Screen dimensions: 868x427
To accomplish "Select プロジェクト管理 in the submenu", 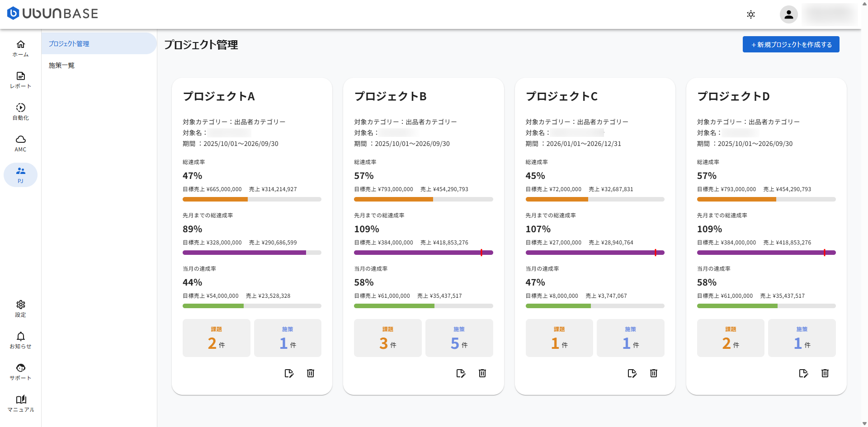I will 69,43.
